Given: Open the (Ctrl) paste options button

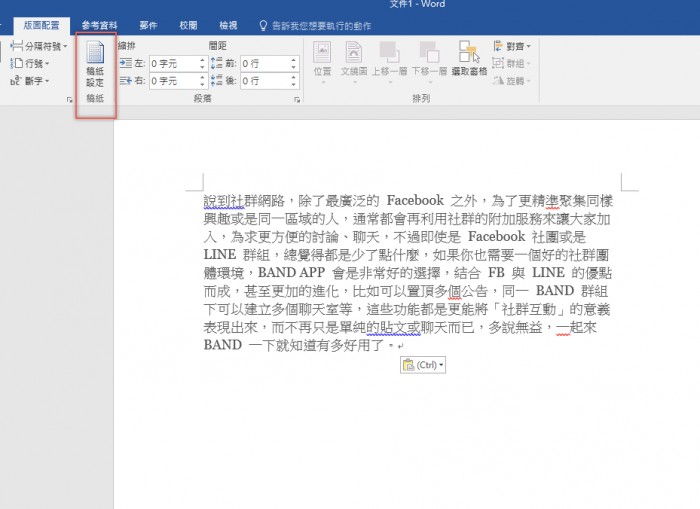Looking at the screenshot, I should tap(423, 365).
